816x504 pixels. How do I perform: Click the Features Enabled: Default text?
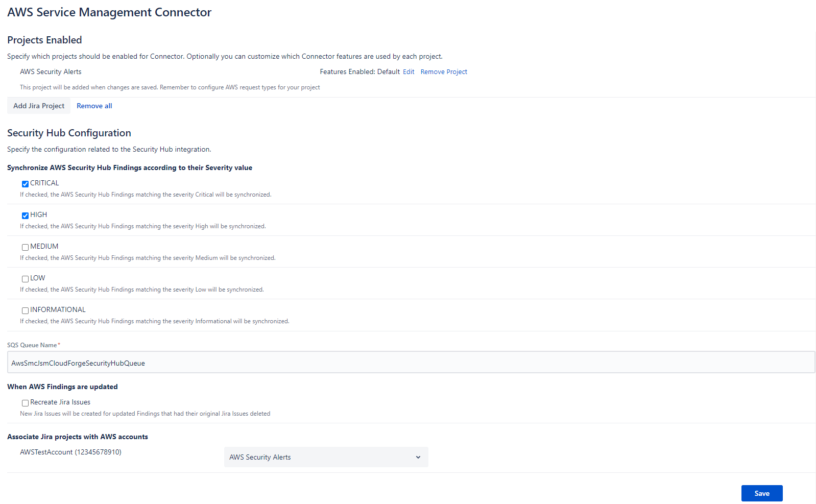pyautogui.click(x=359, y=72)
